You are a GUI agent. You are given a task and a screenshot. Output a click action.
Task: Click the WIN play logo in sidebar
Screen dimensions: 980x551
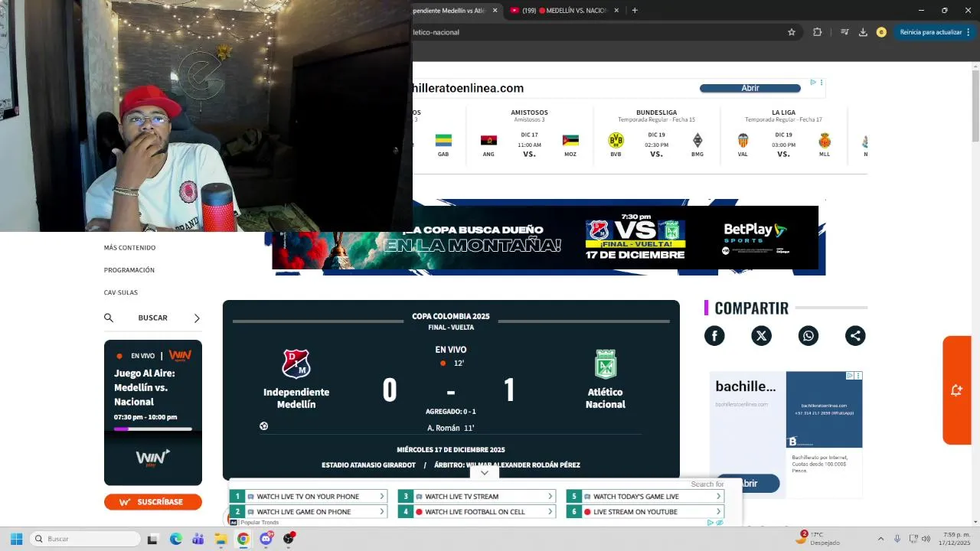coord(153,458)
